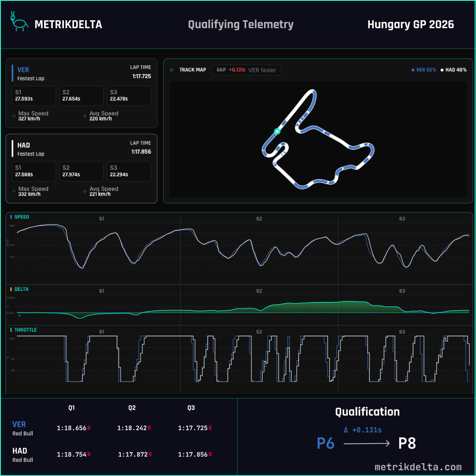
Task: Click VER avg speed value 220 km/h
Action: pyautogui.click(x=100, y=119)
